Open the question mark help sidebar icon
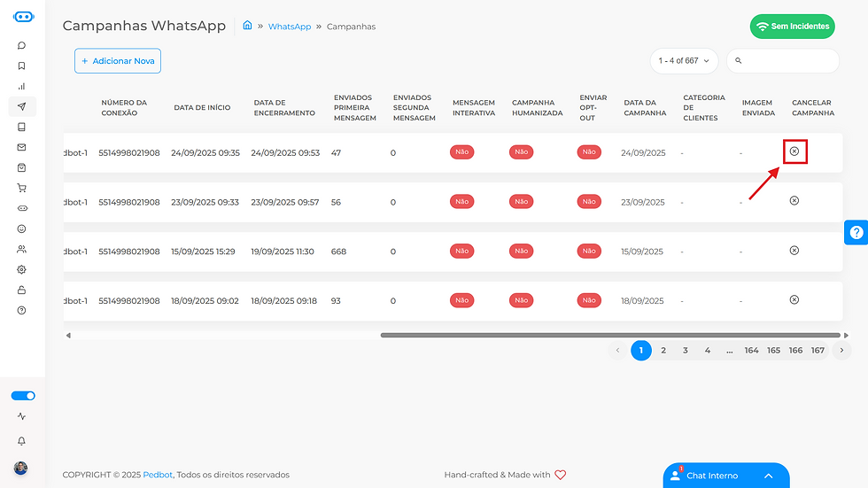The height and width of the screenshot is (488, 868). click(x=21, y=310)
